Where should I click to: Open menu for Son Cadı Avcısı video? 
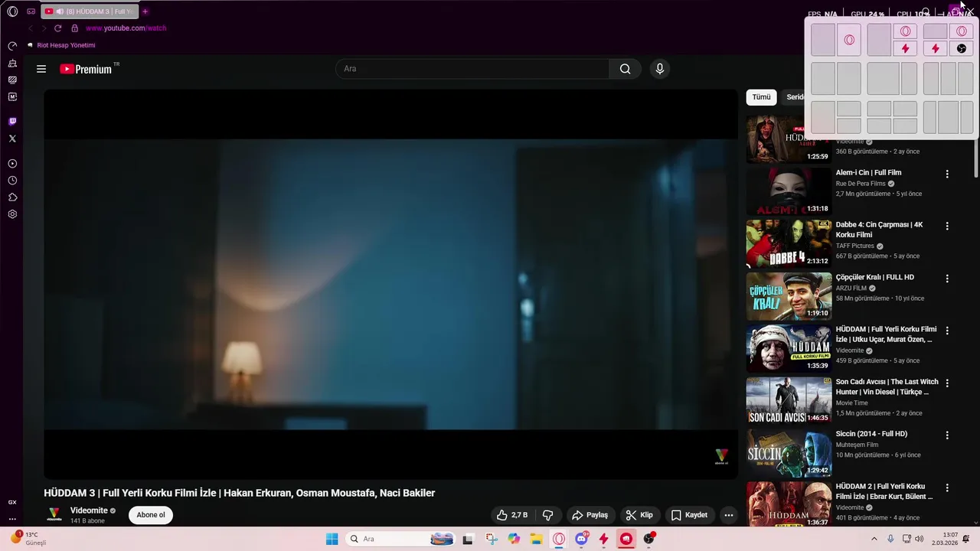947,383
